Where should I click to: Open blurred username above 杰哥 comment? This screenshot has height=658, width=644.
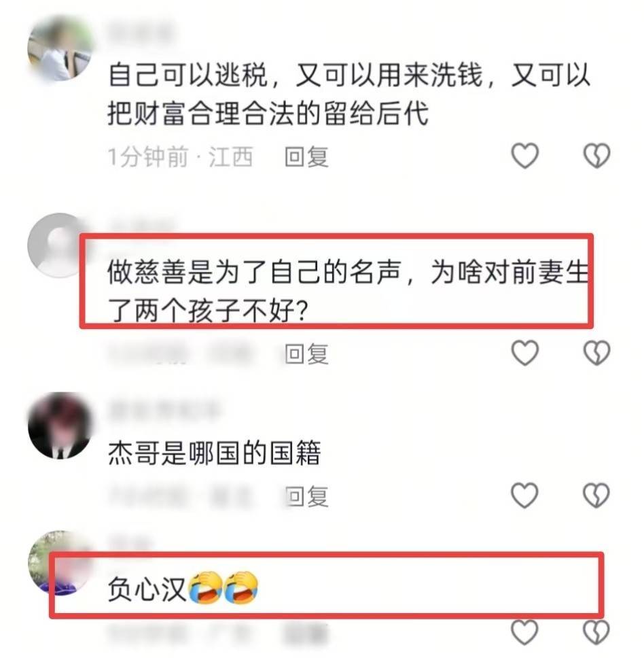[164, 411]
